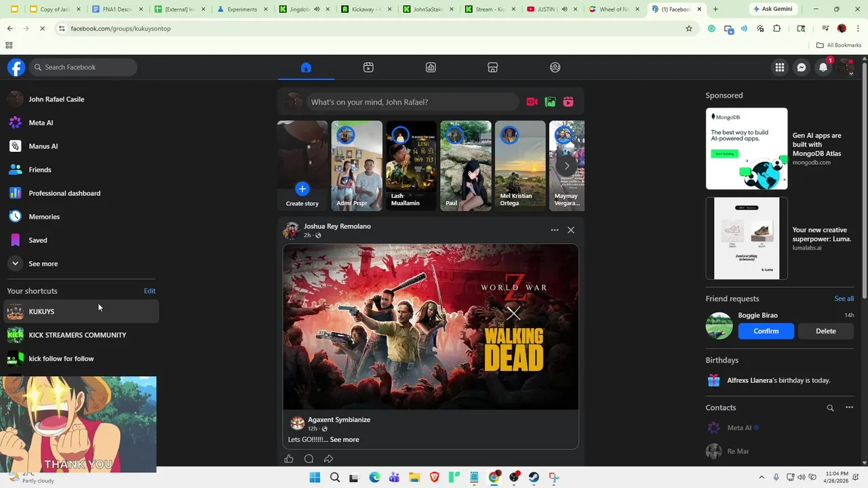Open Joshua Rey Remolano's profile name

337,226
